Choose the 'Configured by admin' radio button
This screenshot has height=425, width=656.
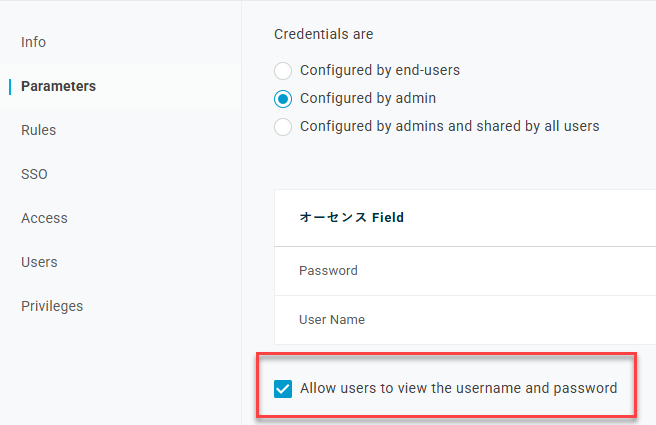(x=283, y=99)
